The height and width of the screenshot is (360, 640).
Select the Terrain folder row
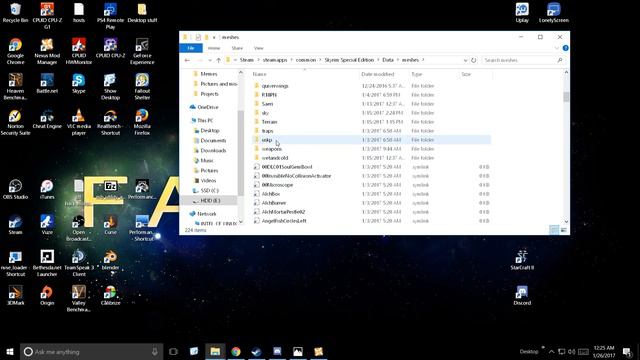(x=371, y=122)
